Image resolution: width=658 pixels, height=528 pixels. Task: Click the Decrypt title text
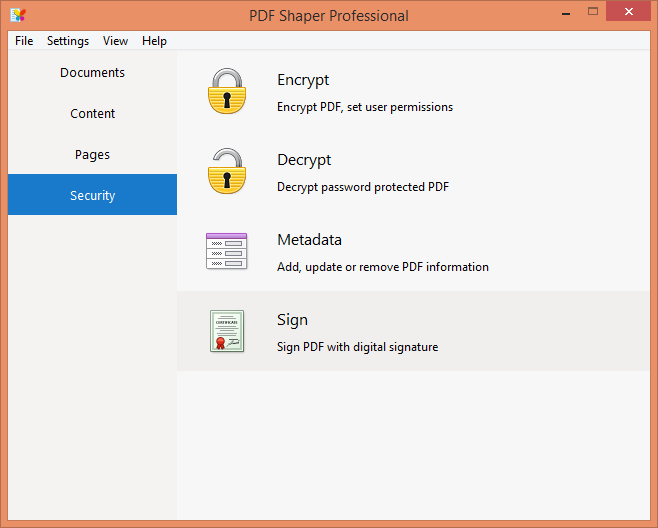304,160
